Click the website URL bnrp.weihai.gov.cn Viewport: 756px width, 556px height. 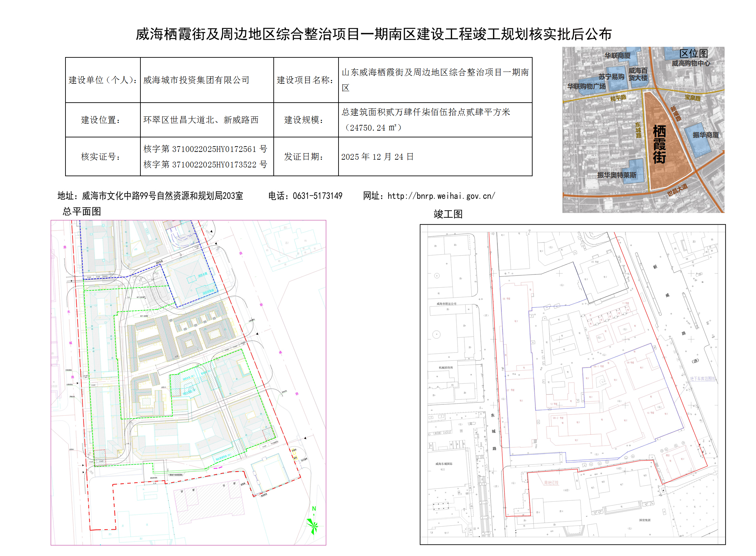(441, 196)
